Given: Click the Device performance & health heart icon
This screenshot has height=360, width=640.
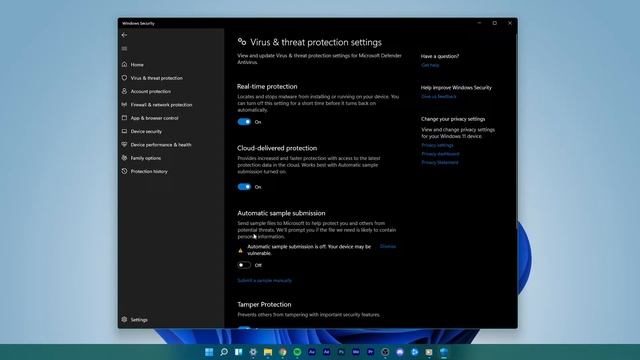Looking at the screenshot, I should pyautogui.click(x=124, y=144).
